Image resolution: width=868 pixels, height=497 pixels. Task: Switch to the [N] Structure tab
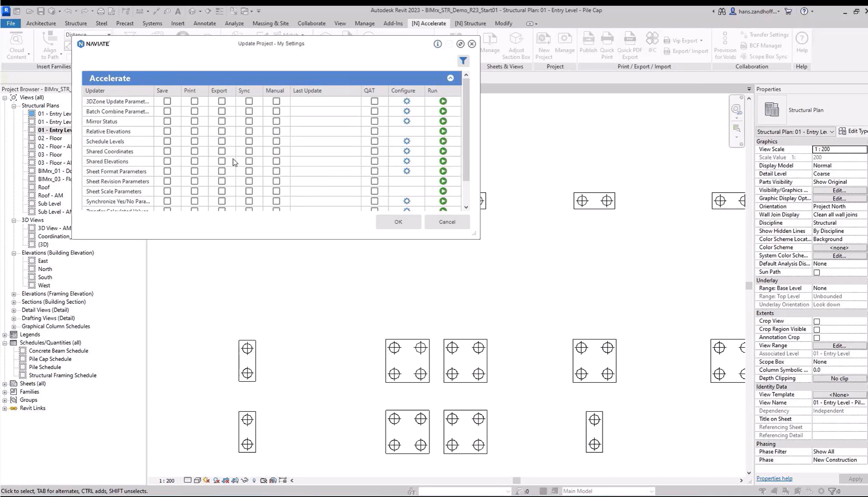coord(470,23)
